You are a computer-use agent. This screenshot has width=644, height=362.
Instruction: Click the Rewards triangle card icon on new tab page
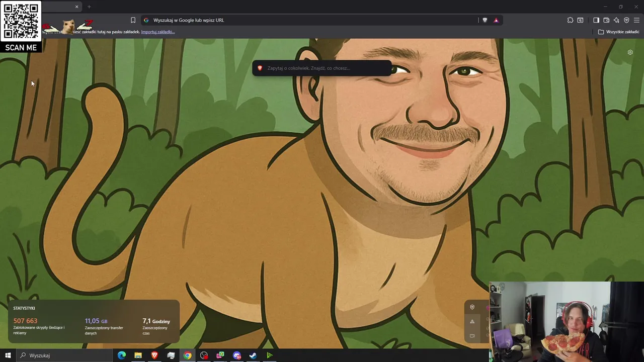pos(472,321)
